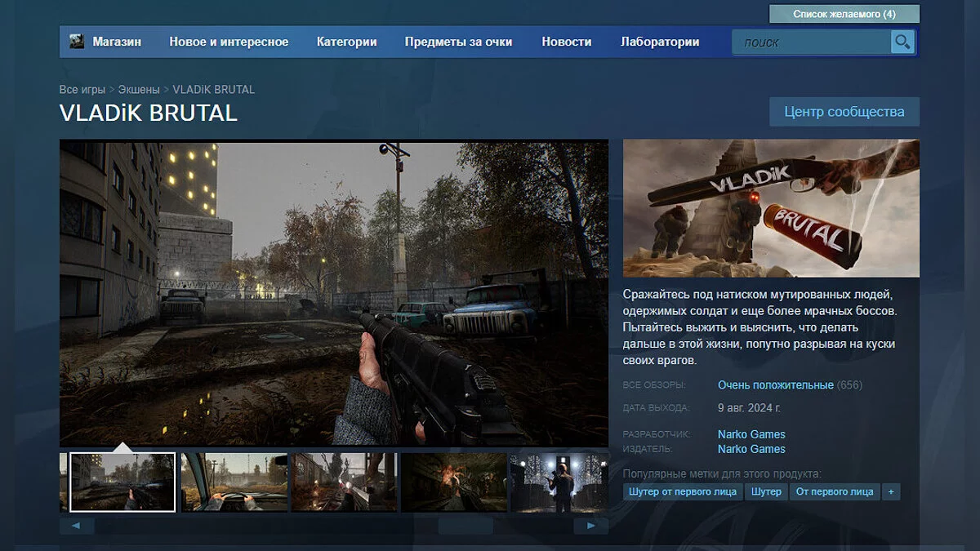The height and width of the screenshot is (551, 980).
Task: Open Список желаемого (4) wishlist button
Action: point(844,14)
